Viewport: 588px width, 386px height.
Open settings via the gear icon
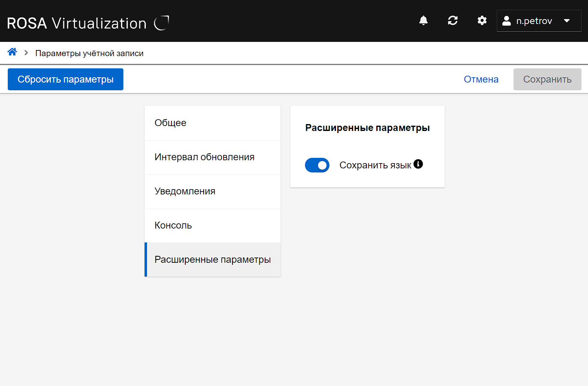click(x=482, y=21)
